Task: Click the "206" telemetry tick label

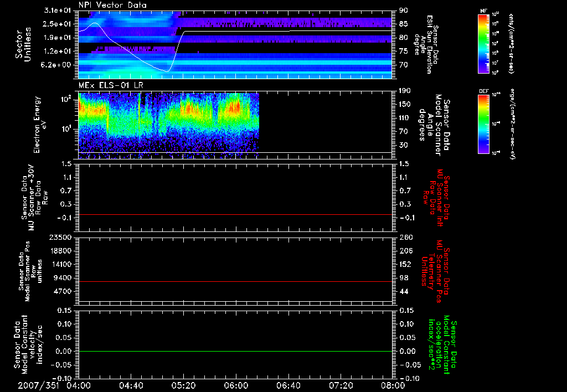Action: [x=406, y=251]
